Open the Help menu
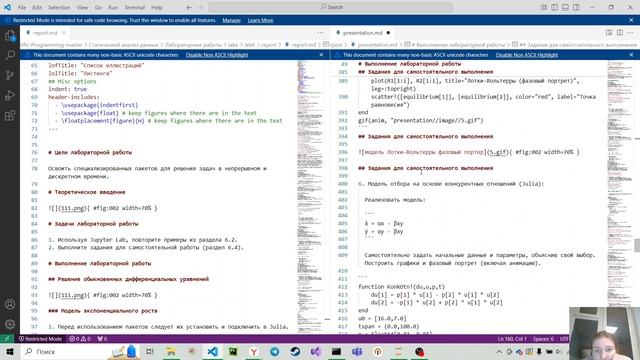 pyautogui.click(x=157, y=7)
